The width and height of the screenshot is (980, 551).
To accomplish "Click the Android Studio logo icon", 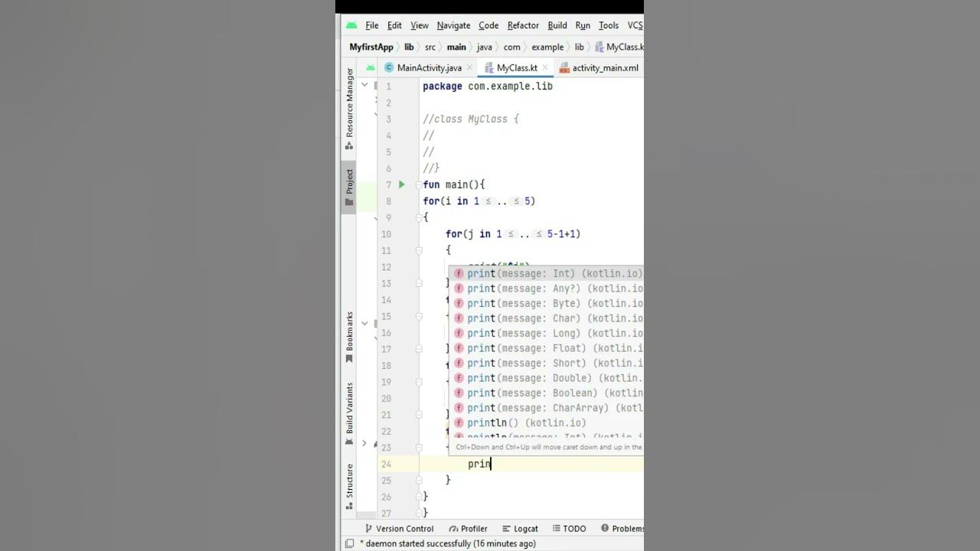I will (351, 25).
